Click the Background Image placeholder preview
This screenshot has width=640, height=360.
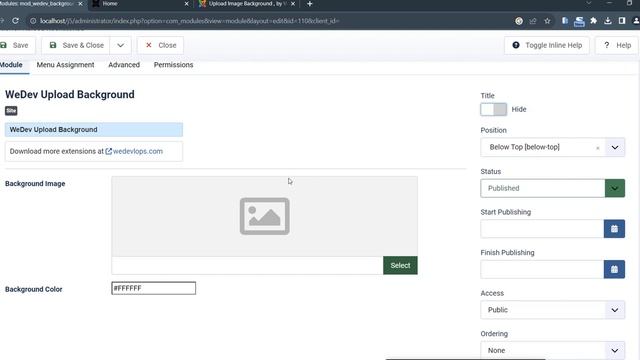pos(264,216)
